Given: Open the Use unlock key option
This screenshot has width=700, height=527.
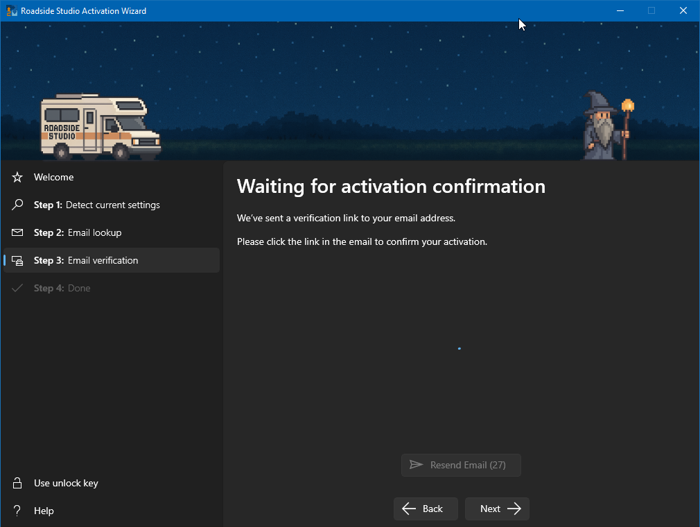Looking at the screenshot, I should (66, 483).
